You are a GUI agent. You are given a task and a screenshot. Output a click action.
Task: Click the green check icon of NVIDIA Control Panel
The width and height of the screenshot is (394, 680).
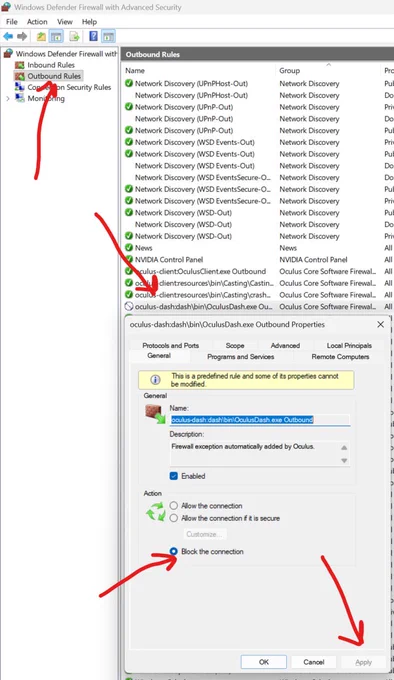coord(129,259)
